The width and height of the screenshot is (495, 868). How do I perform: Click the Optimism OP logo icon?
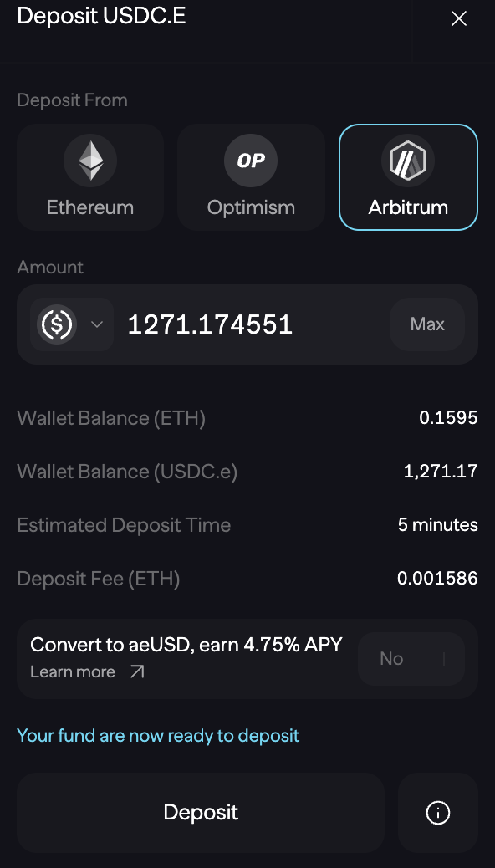(x=251, y=161)
